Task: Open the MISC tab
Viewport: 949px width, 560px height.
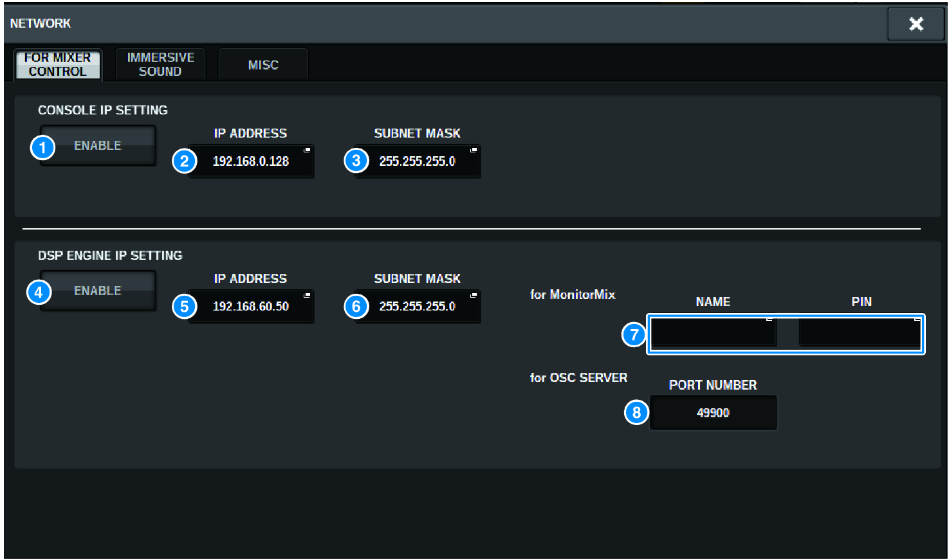Action: pyautogui.click(x=263, y=64)
